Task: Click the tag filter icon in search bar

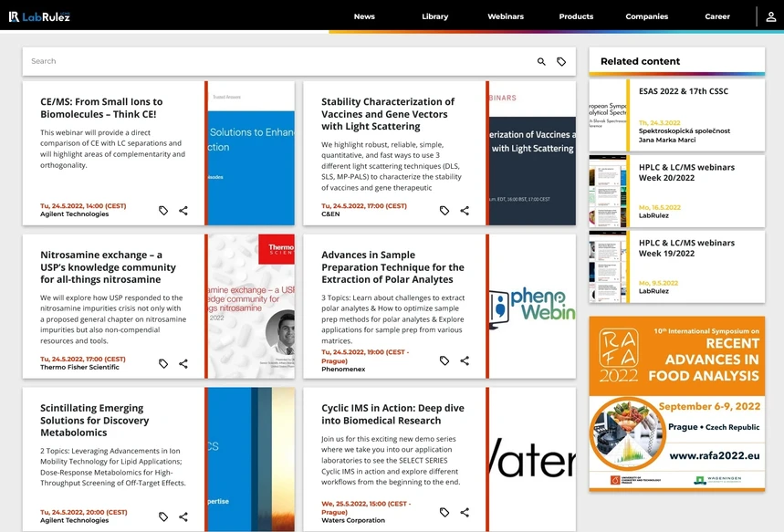Action: tap(561, 61)
